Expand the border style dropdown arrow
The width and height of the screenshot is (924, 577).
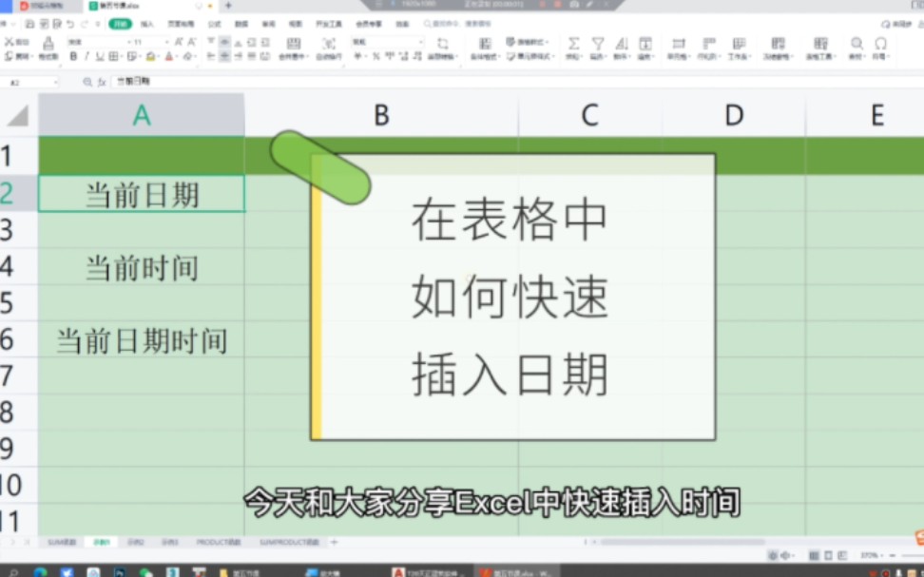coord(123,55)
